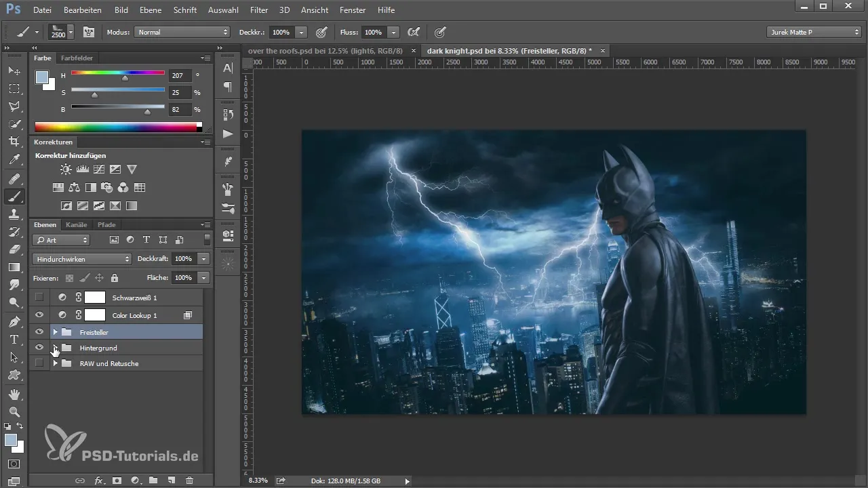Add a Levels adjustment
The image size is (868, 488).
[83, 169]
